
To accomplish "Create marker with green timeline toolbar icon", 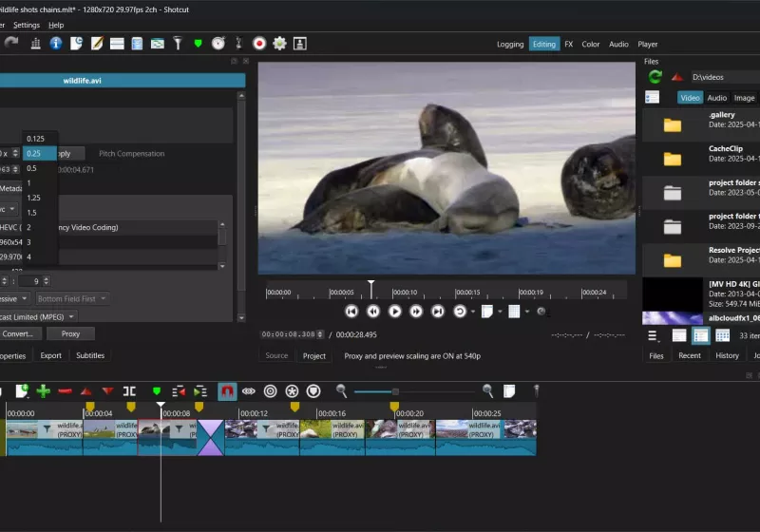I will [x=156, y=391].
